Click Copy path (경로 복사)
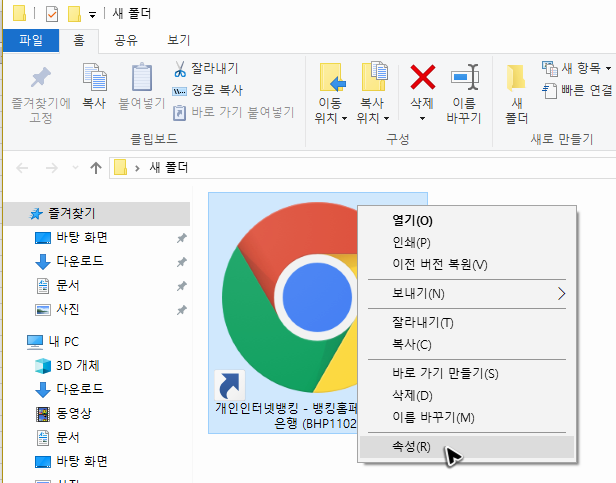The image size is (616, 483). coord(207,90)
